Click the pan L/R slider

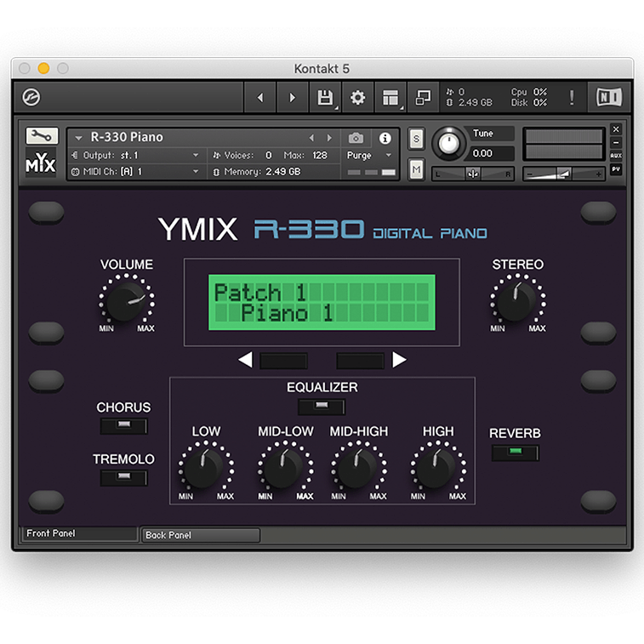[473, 174]
